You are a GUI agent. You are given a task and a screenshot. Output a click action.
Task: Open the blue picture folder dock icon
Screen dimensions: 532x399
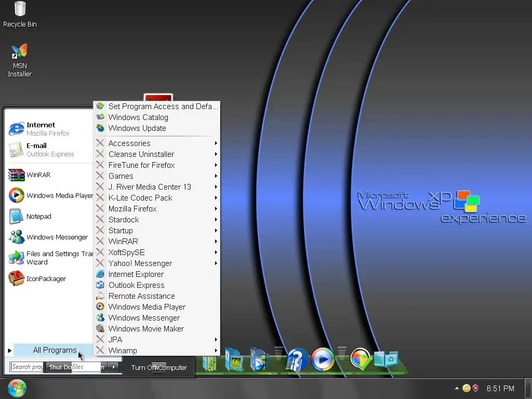234,359
